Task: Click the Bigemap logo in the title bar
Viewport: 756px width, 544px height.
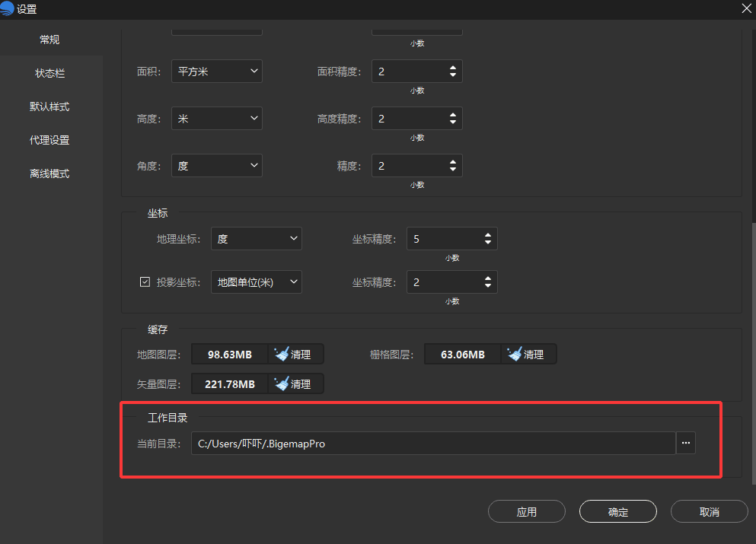Action: (x=7, y=8)
